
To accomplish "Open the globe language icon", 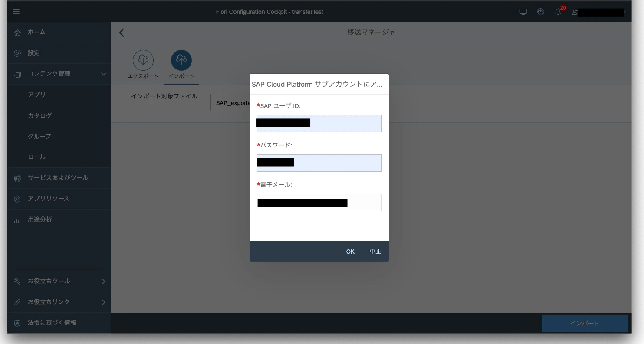I will click(x=541, y=12).
